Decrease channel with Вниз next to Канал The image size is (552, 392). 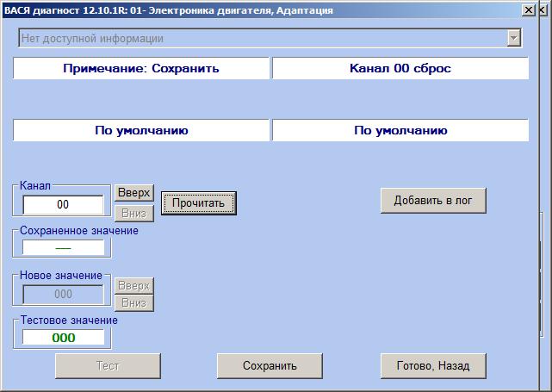click(x=134, y=213)
